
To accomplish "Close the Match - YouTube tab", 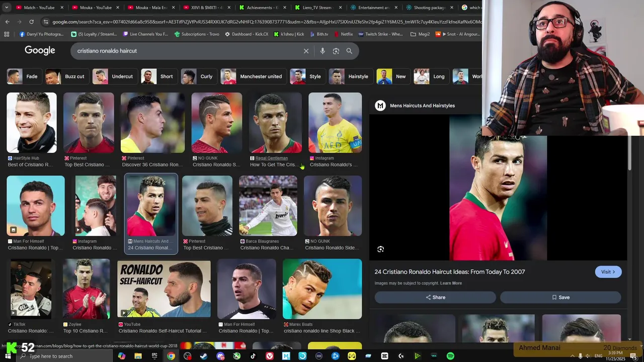I will coord(62,8).
